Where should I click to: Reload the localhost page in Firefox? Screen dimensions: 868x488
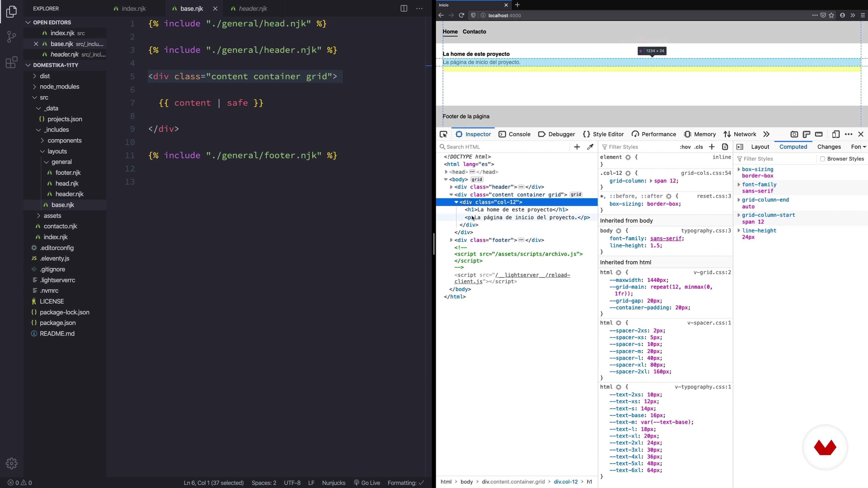pyautogui.click(x=462, y=16)
